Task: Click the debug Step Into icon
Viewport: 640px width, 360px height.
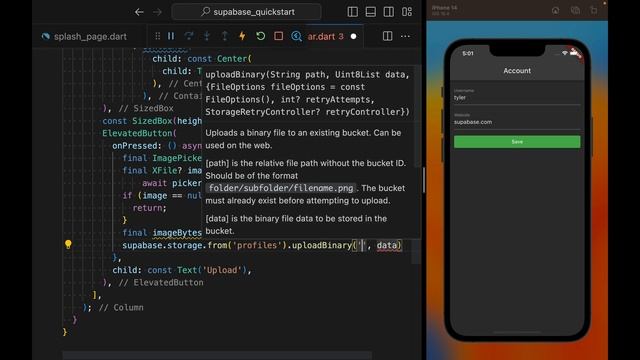Action: [x=207, y=36]
